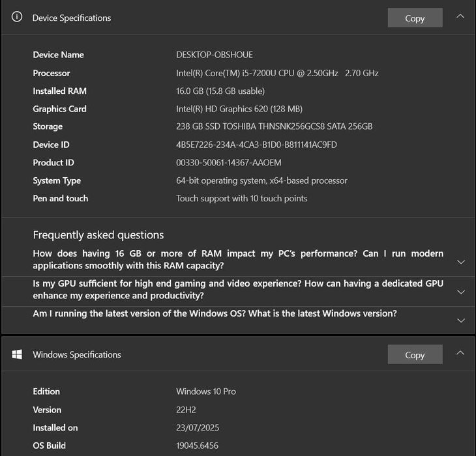Collapse the Windows Specifications section
The image size is (476, 456).
460,353
